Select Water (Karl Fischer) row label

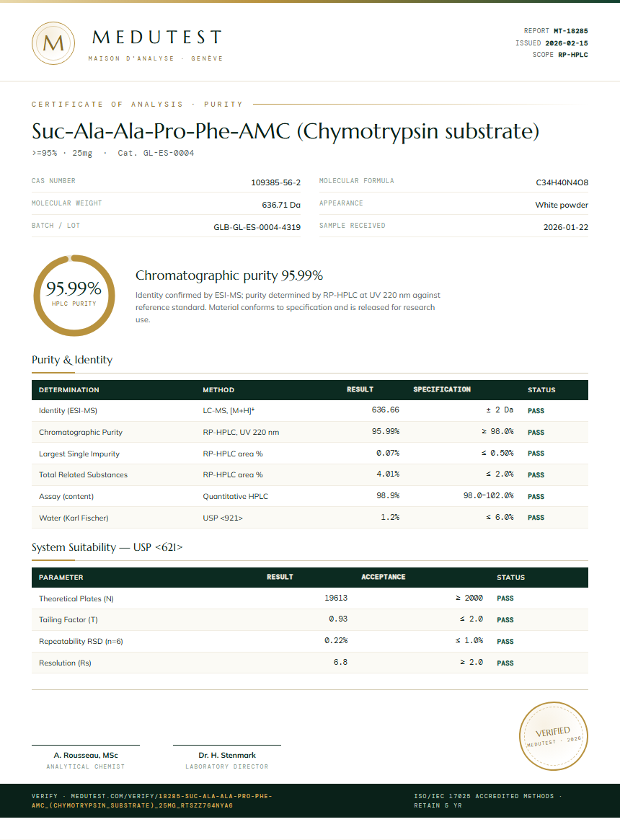coord(74,518)
